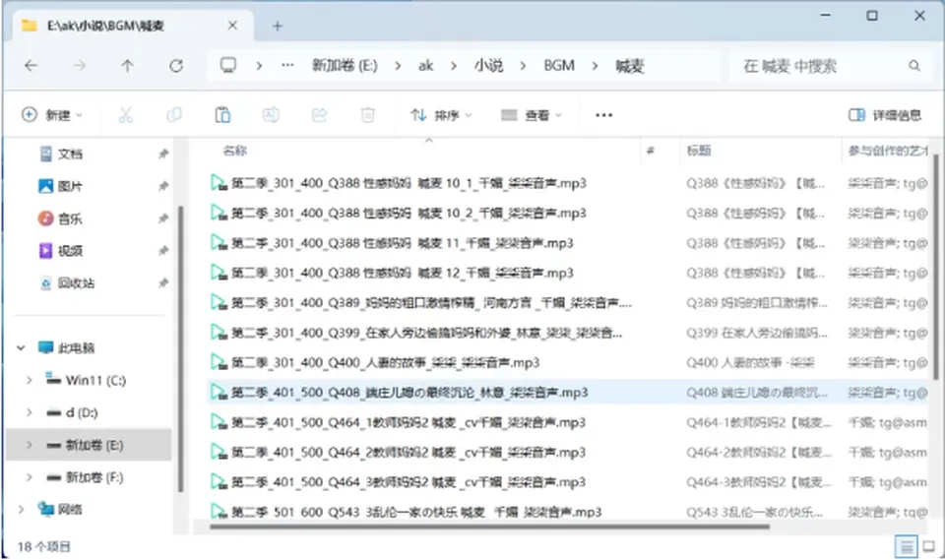The image size is (945, 560).
Task: Open 视频 in the sidebar
Action: click(70, 250)
